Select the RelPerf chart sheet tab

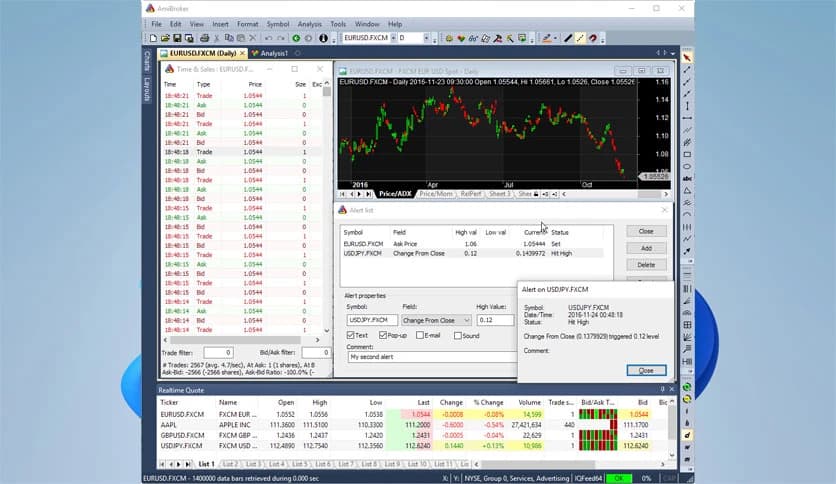pyautogui.click(x=471, y=194)
